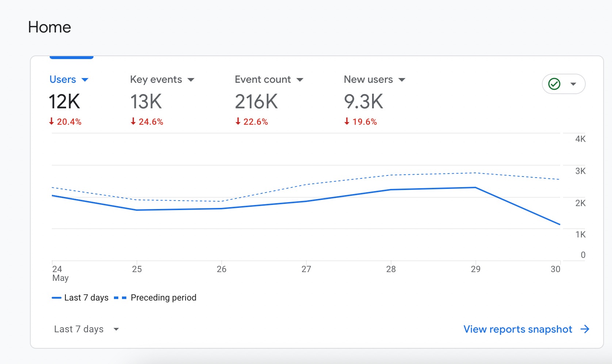Screen dimensions: 612x364
Task: Open the Users metric dropdown arrow
Action: (x=85, y=80)
